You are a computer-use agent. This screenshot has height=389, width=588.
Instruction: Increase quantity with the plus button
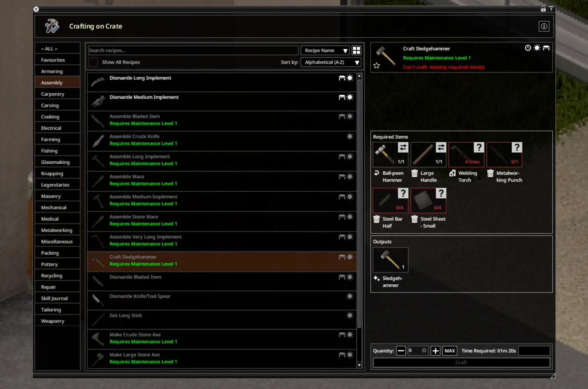[435, 351]
